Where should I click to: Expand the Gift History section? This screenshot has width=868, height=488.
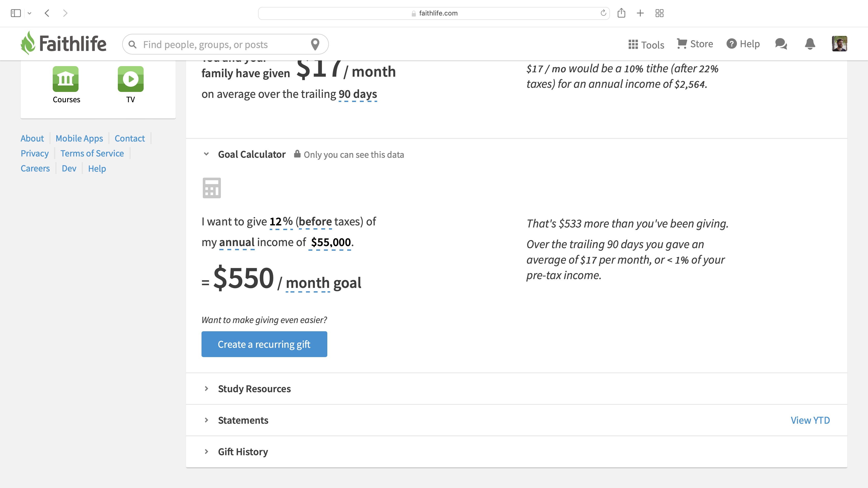[206, 451]
